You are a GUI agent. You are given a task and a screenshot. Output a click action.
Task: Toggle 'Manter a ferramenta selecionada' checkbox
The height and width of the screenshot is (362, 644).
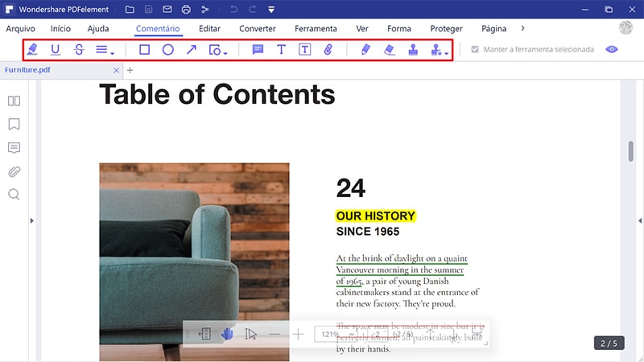(475, 49)
